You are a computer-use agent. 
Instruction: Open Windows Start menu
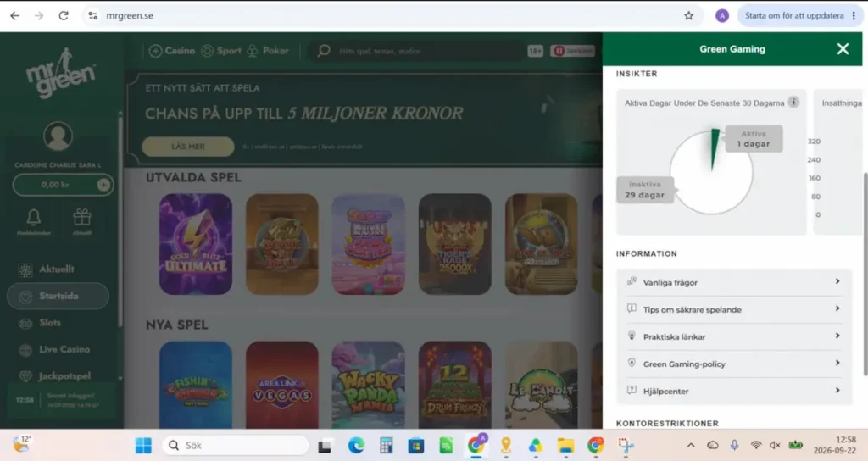pos(143,446)
